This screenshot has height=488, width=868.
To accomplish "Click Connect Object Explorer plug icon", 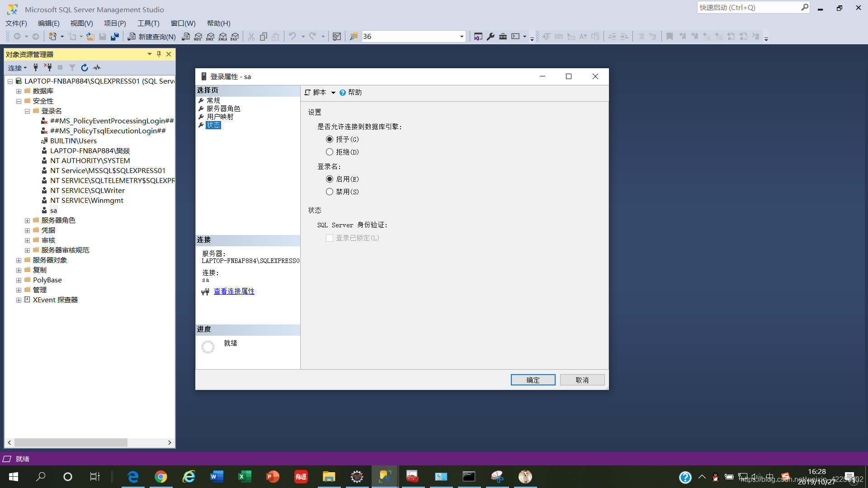I will (x=36, y=67).
